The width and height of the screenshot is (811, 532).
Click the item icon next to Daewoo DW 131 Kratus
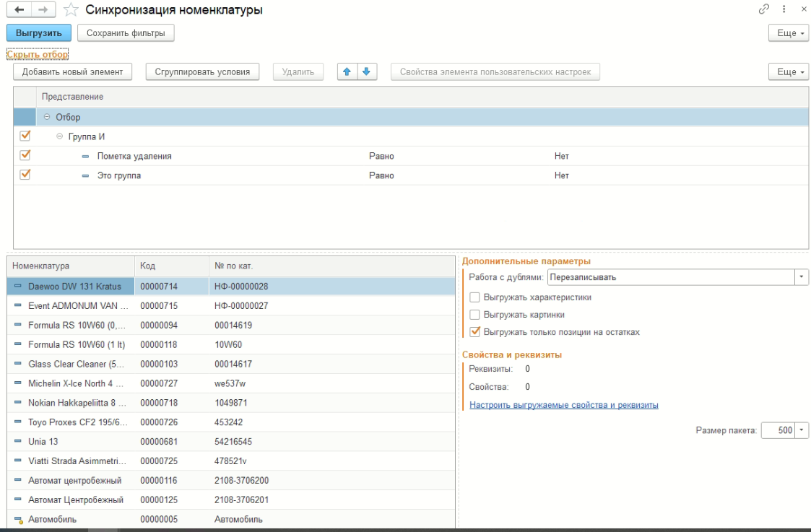click(x=18, y=287)
